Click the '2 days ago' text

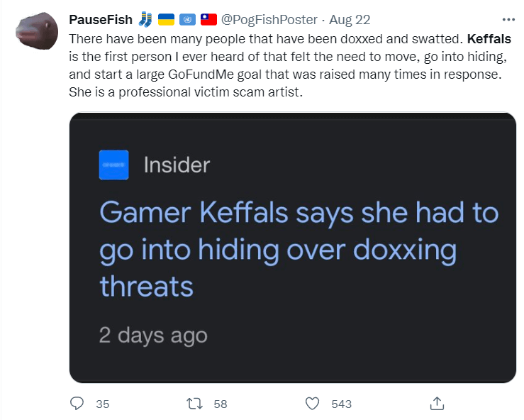(153, 335)
